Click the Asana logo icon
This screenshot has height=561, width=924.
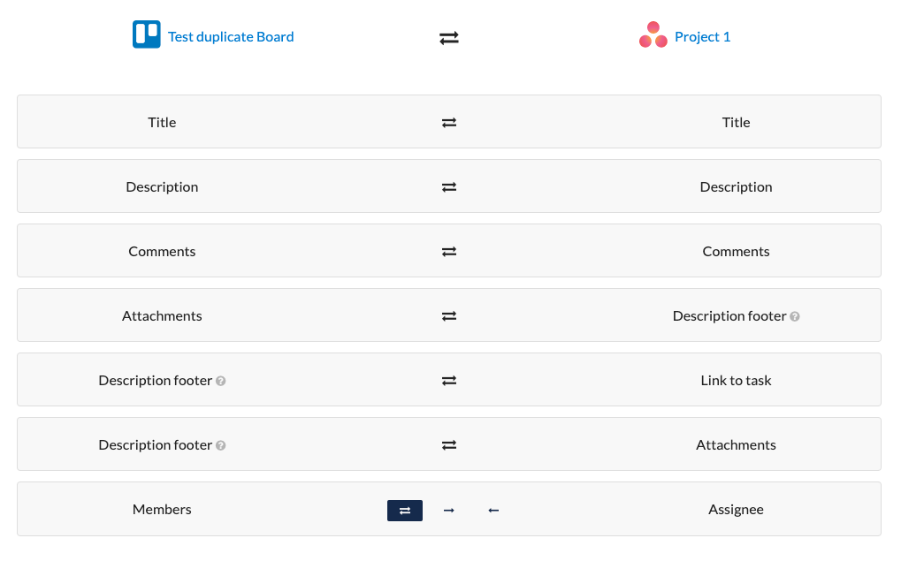[x=653, y=34]
